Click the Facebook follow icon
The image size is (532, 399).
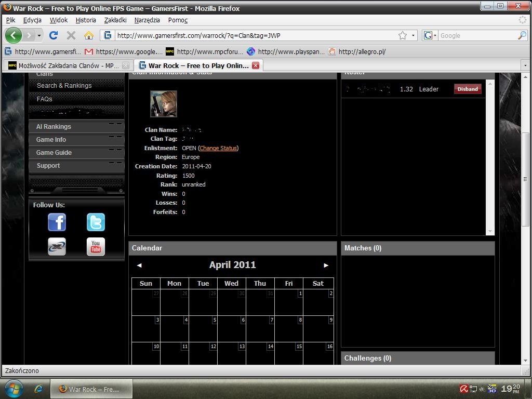[x=57, y=222]
